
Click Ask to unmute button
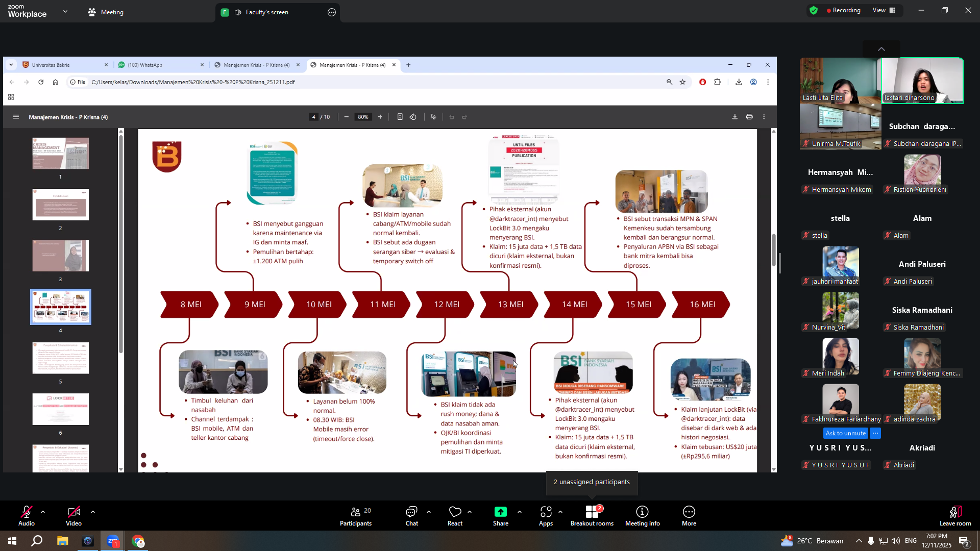pyautogui.click(x=846, y=433)
